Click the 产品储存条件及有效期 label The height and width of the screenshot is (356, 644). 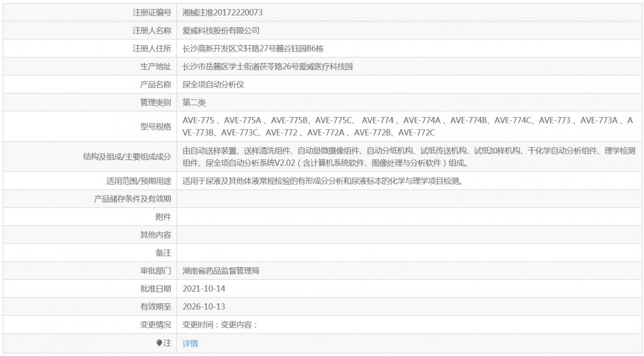click(133, 199)
